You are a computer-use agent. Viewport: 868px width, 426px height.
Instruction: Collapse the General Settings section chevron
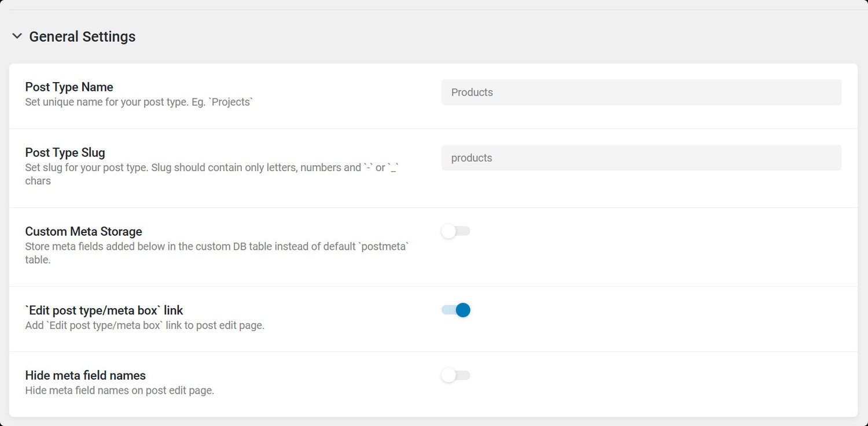17,36
